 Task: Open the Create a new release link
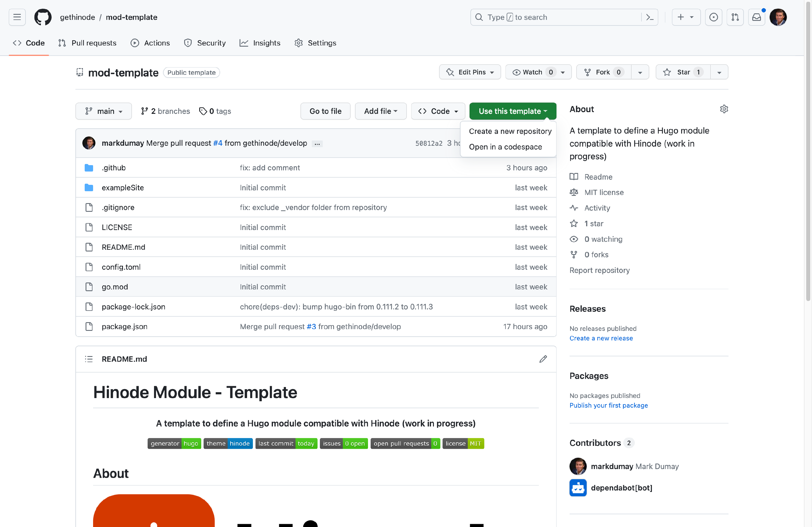coord(601,338)
